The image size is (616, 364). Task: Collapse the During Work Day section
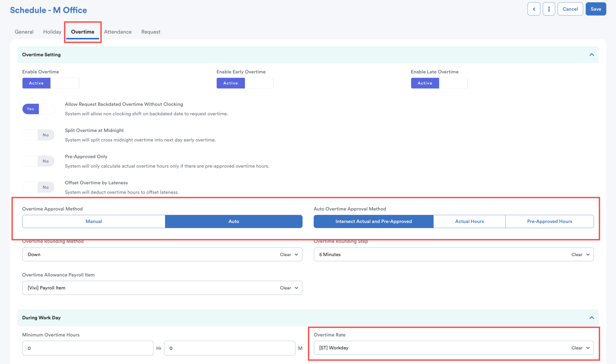click(x=591, y=318)
